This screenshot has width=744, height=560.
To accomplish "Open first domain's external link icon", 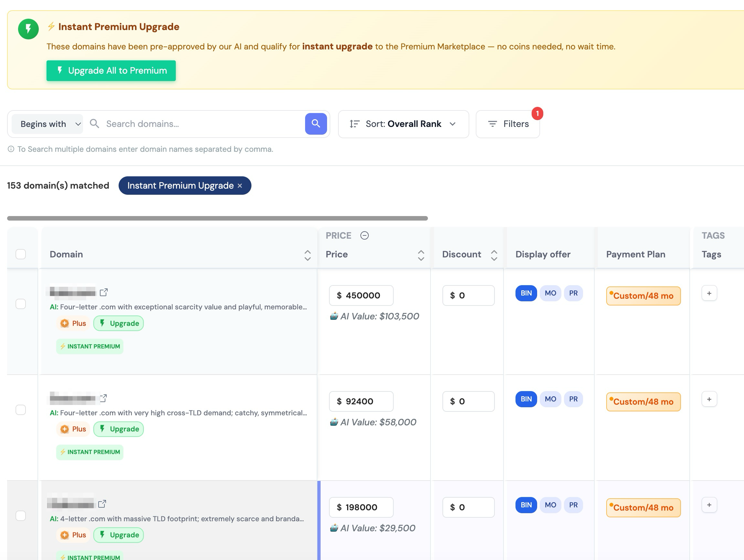I will (x=104, y=292).
